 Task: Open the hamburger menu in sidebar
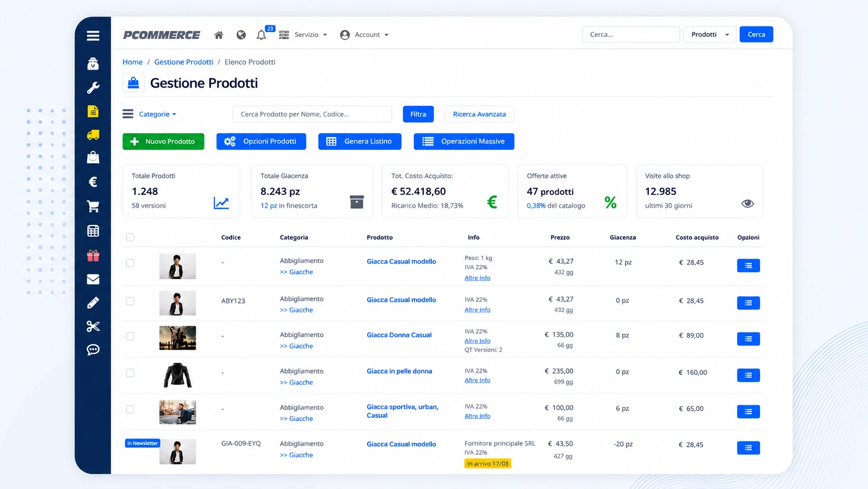(93, 35)
